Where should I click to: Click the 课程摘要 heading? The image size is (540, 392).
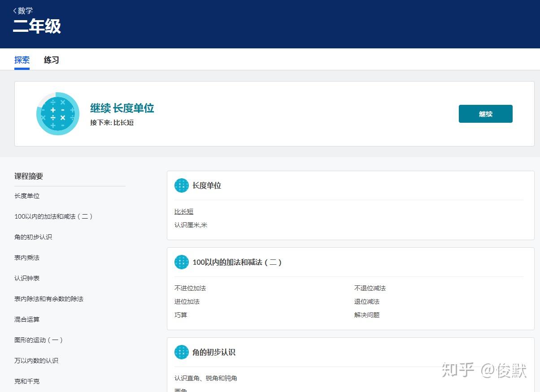pos(29,176)
